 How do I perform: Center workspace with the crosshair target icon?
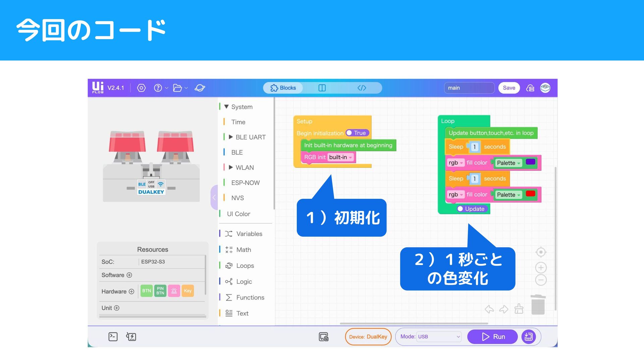pyautogui.click(x=541, y=252)
